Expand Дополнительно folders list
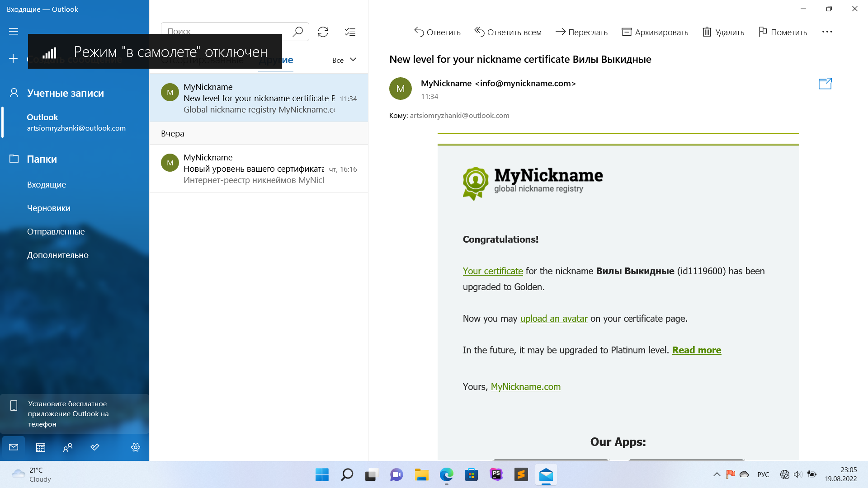Screen dimensions: 868x488 [57, 255]
